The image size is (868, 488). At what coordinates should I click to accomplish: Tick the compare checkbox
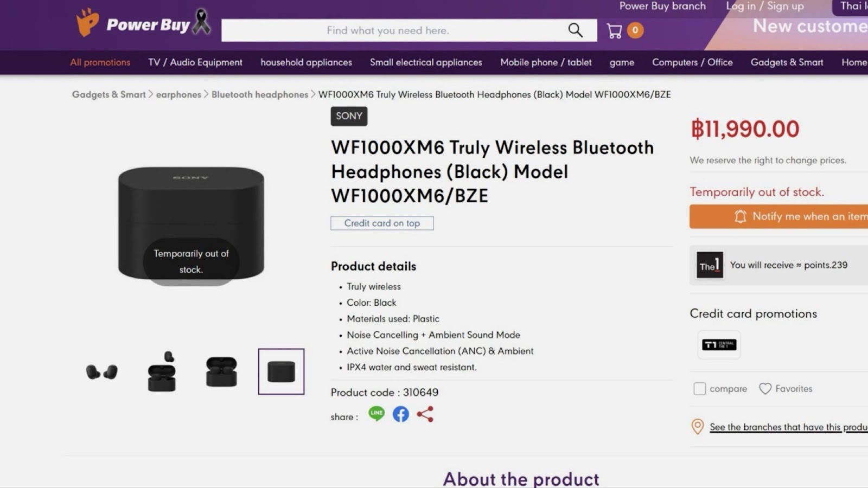point(700,389)
